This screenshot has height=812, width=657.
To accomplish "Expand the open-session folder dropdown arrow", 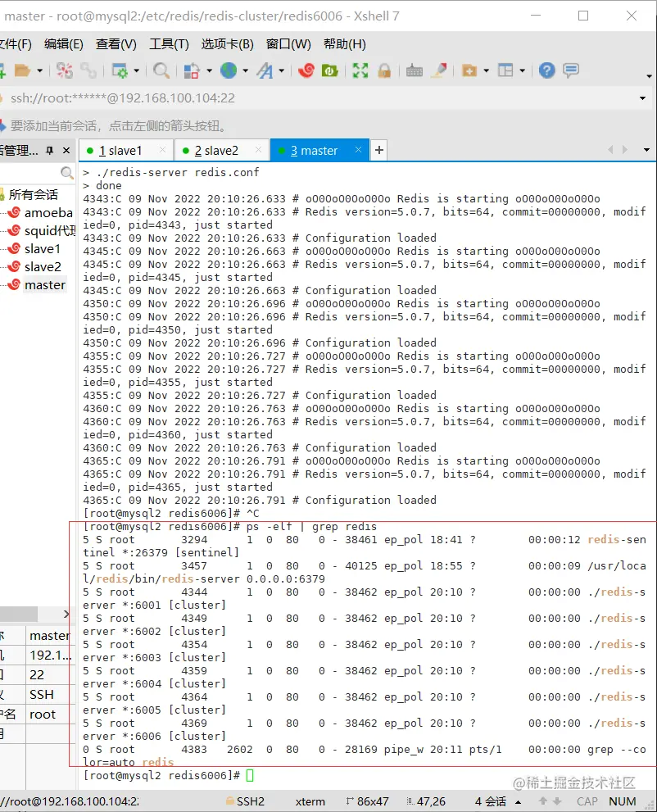I will pyautogui.click(x=39, y=70).
